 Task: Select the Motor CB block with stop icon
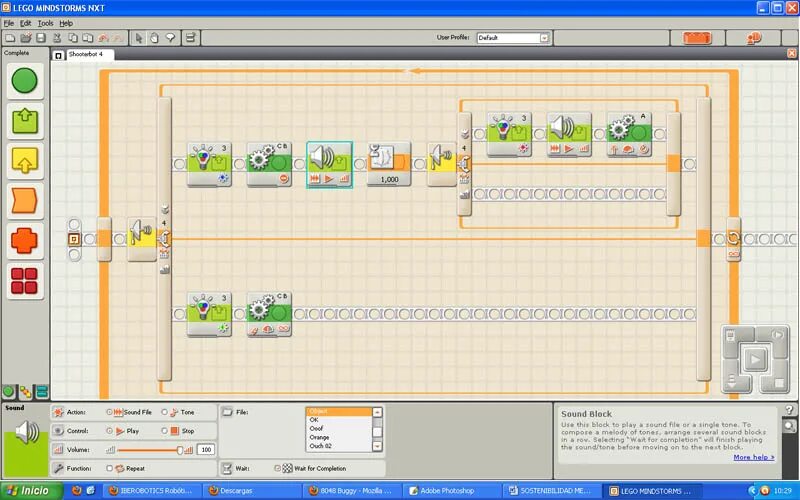[269, 164]
